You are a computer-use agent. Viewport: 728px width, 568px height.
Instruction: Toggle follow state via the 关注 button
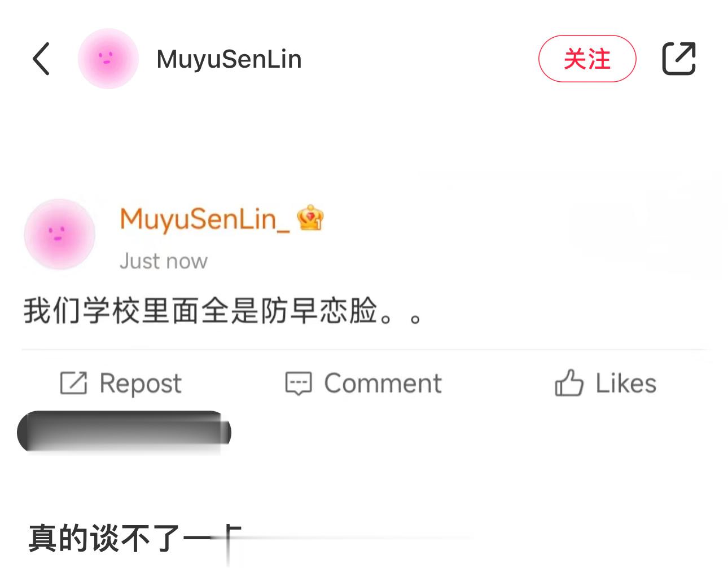tap(587, 59)
